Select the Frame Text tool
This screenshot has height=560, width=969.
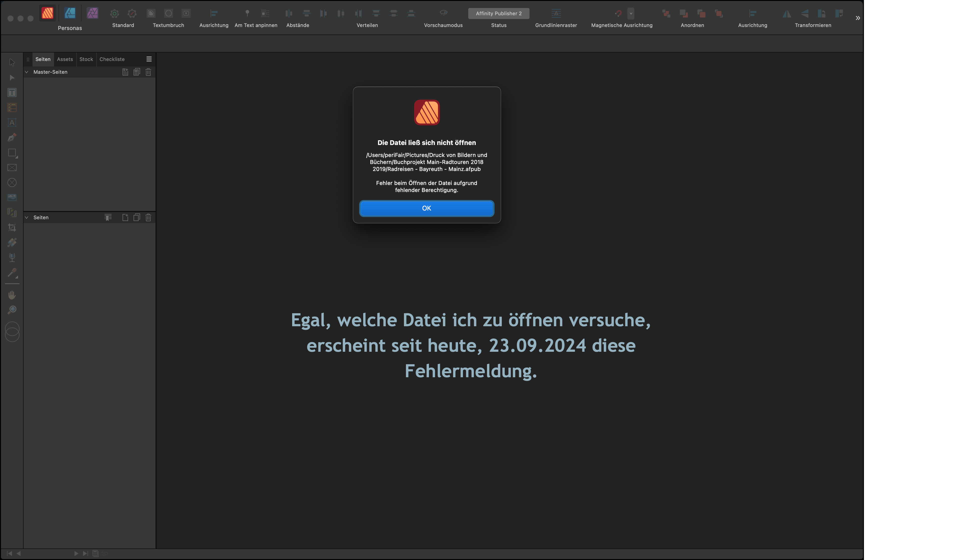tap(12, 93)
